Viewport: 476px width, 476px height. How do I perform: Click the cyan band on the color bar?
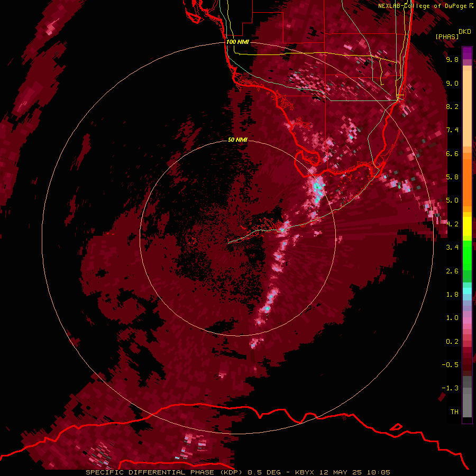(x=467, y=290)
